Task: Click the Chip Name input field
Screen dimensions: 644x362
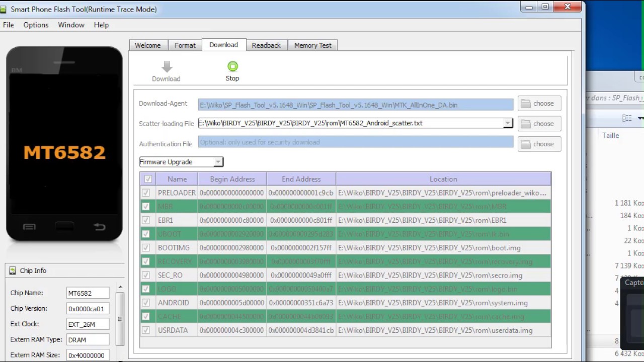Action: point(88,293)
